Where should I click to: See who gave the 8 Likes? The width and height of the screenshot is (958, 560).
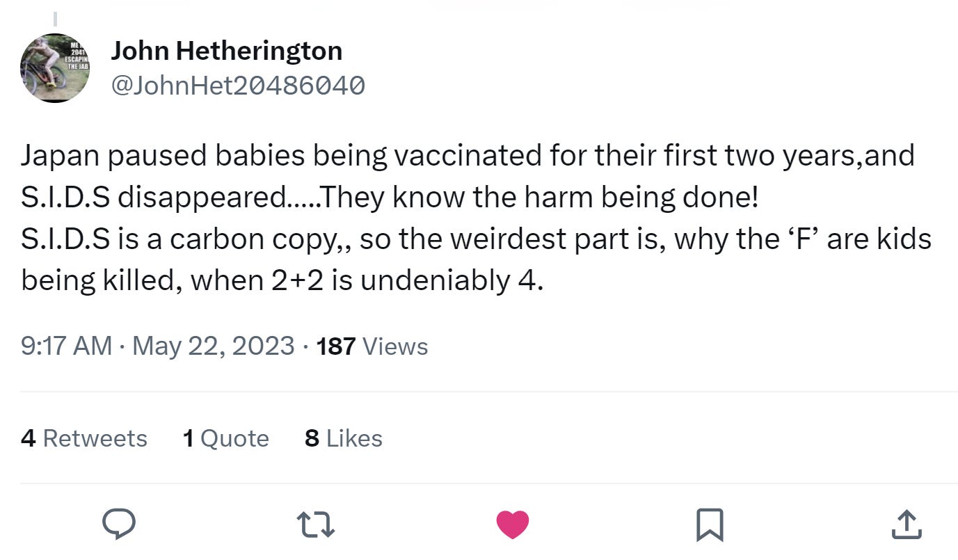344,438
